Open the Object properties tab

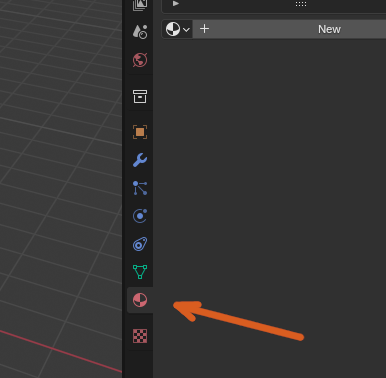tap(140, 132)
